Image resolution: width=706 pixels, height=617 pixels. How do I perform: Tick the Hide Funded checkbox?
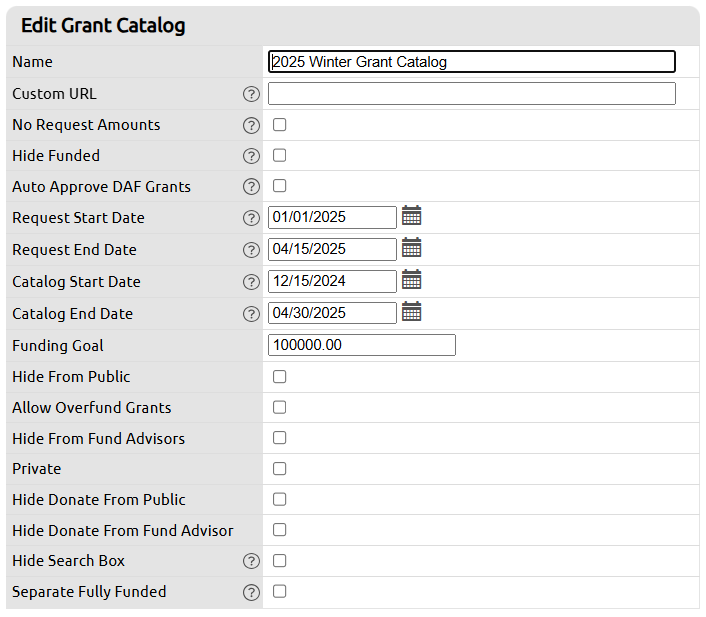pyautogui.click(x=280, y=156)
